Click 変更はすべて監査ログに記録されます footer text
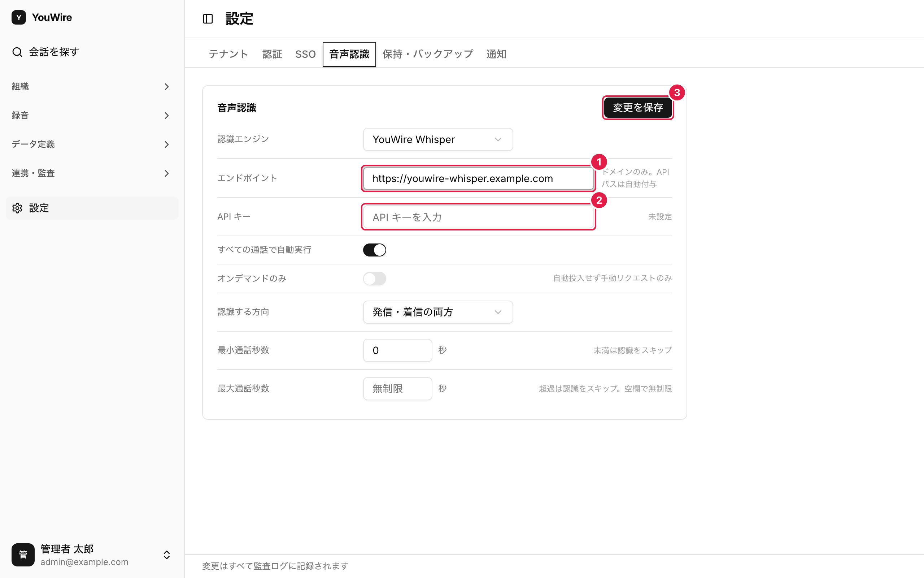The height and width of the screenshot is (578, 924). point(275,566)
